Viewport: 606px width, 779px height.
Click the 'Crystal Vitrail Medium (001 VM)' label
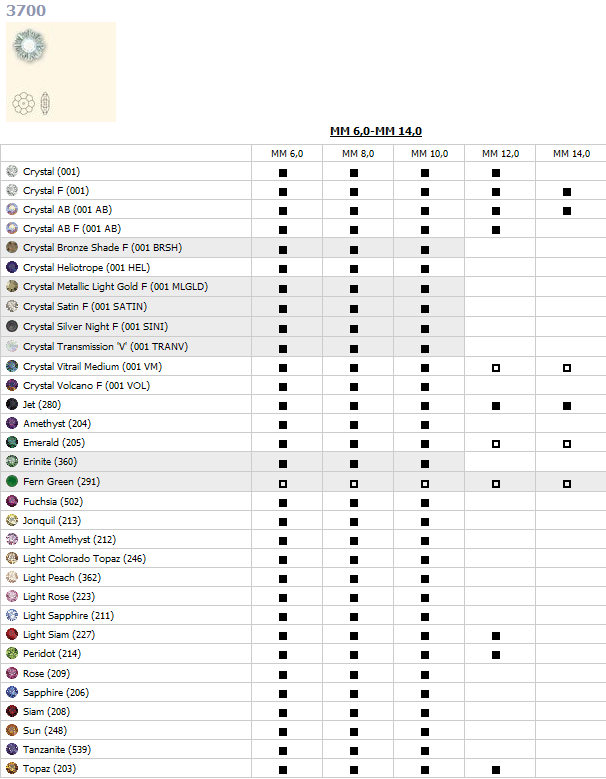coord(92,367)
